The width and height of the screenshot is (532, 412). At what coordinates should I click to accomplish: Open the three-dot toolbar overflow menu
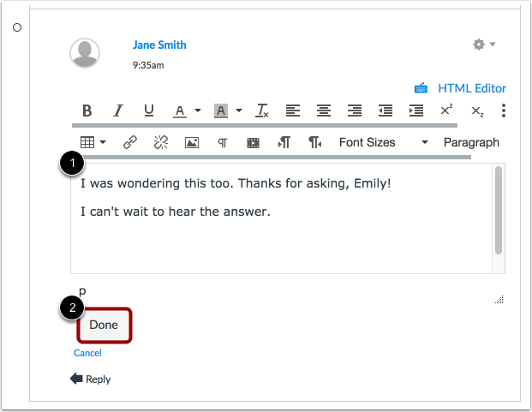504,110
